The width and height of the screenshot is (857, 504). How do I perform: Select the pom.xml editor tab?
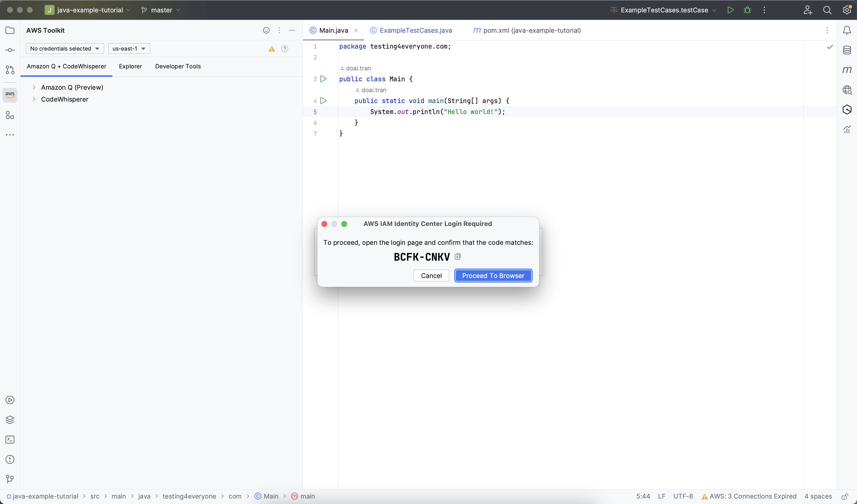click(527, 30)
